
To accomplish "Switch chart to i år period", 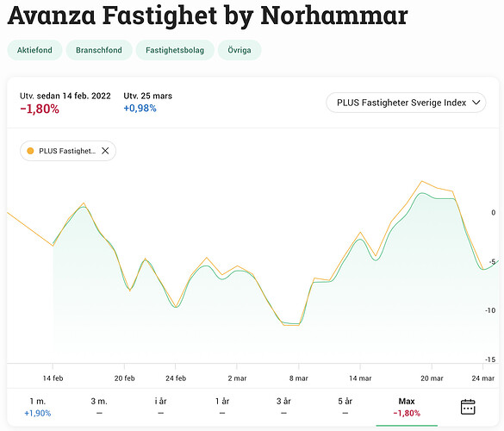I will tap(161, 407).
